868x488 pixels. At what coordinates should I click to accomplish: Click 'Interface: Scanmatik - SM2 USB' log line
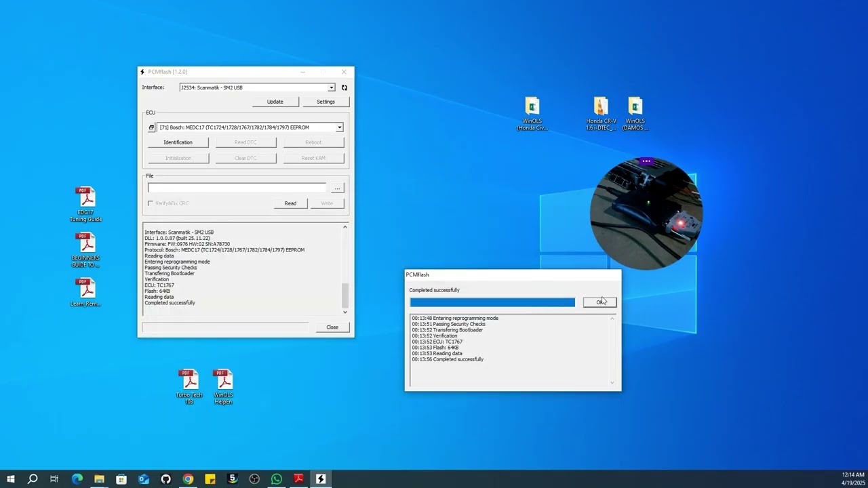click(179, 232)
